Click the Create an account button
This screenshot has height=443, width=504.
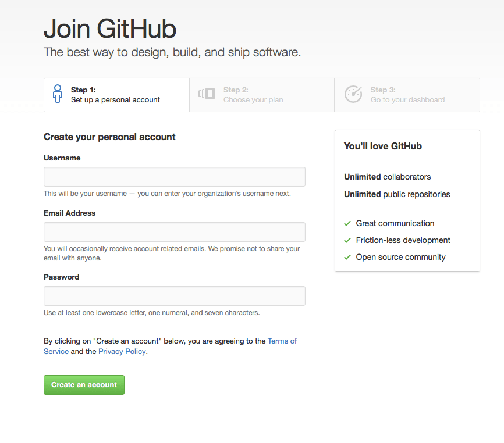pyautogui.click(x=83, y=384)
